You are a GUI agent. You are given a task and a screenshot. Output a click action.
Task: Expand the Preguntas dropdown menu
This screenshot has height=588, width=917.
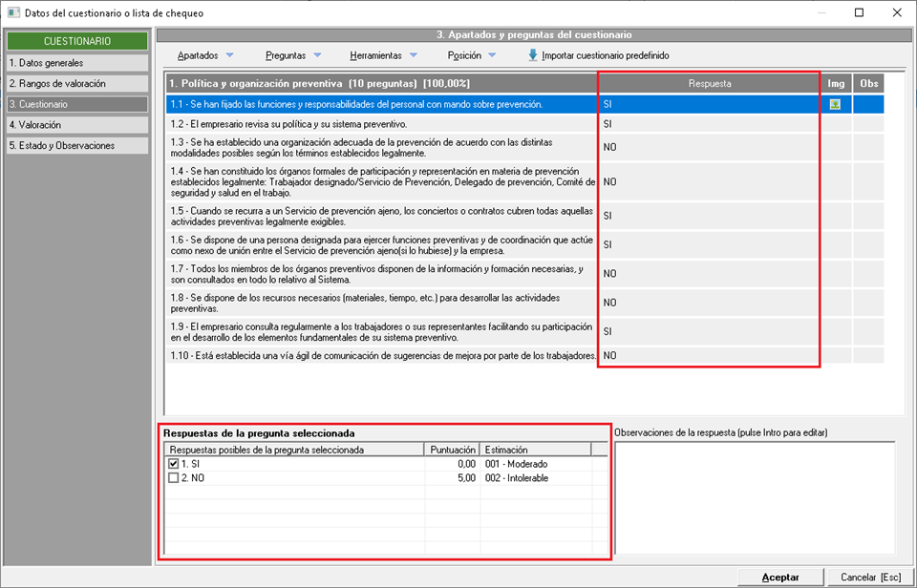[293, 55]
